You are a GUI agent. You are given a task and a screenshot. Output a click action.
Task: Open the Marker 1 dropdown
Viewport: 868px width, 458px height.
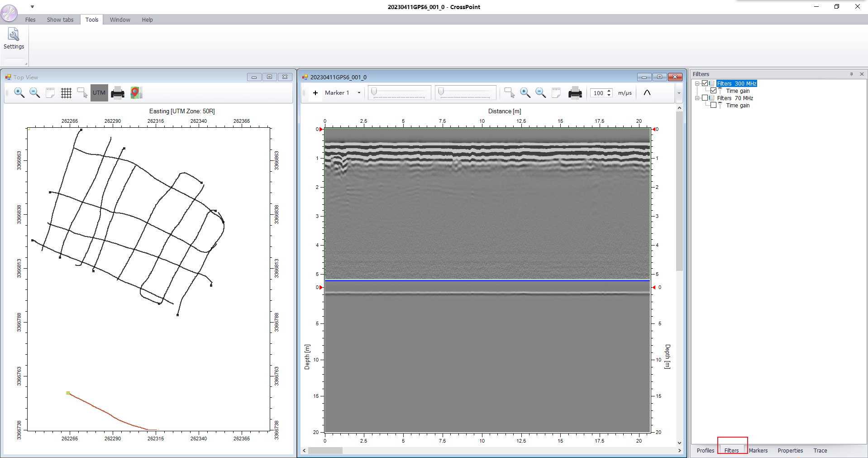[359, 93]
